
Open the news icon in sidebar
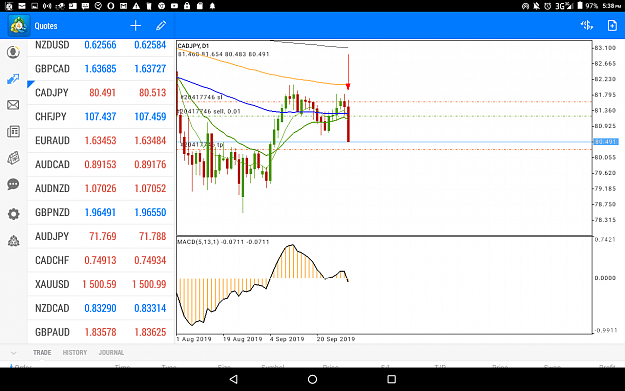[x=13, y=132]
